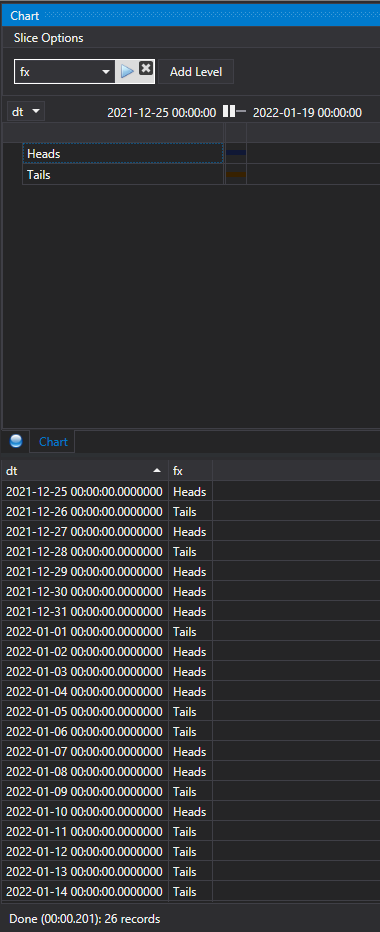Select cell 2022-01-10 00:00:00.0000000
The height and width of the screenshot is (932, 380).
(84, 811)
